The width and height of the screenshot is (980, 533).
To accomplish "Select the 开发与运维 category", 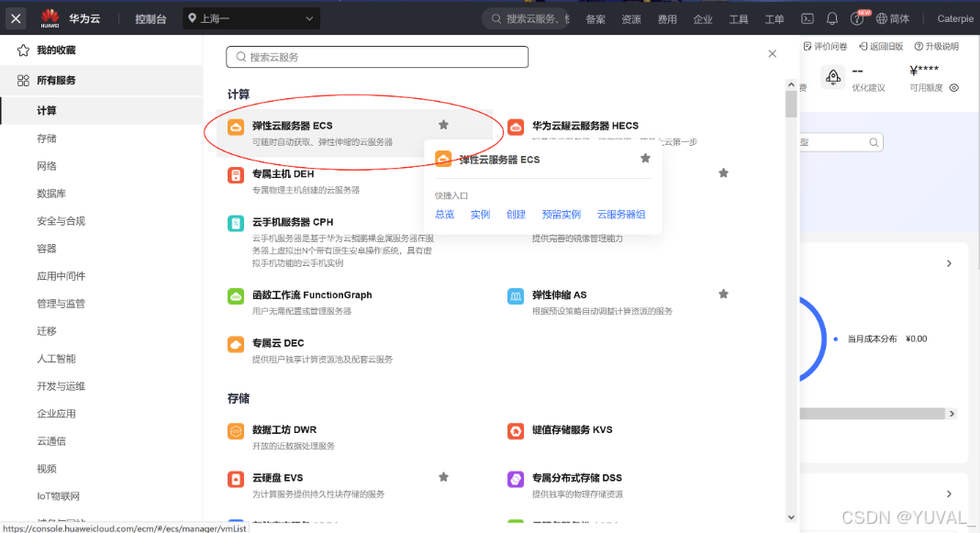I will point(61,385).
